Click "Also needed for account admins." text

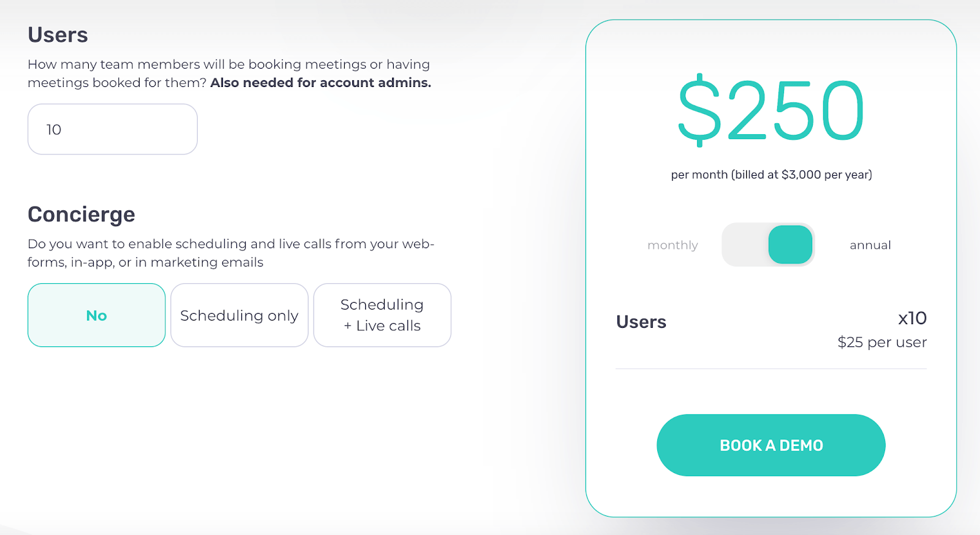320,83
